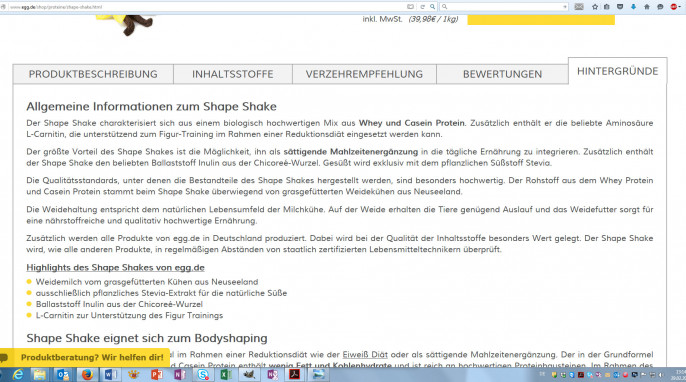Open Adobe Acrobat from taskbar

click(294, 375)
